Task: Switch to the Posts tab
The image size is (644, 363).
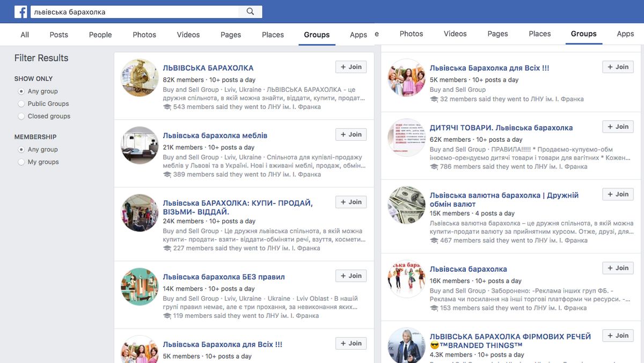Action: point(59,34)
